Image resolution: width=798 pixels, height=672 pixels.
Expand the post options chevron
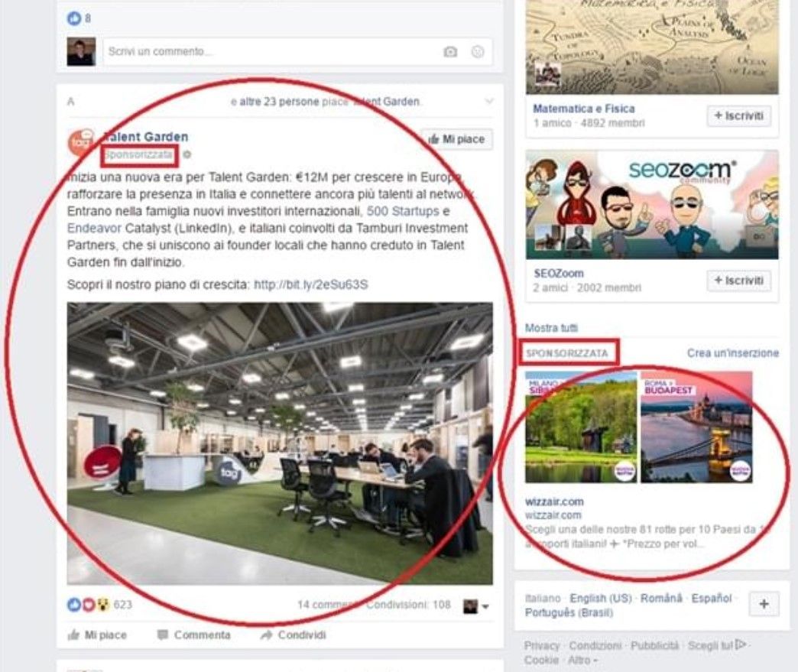[x=488, y=101]
